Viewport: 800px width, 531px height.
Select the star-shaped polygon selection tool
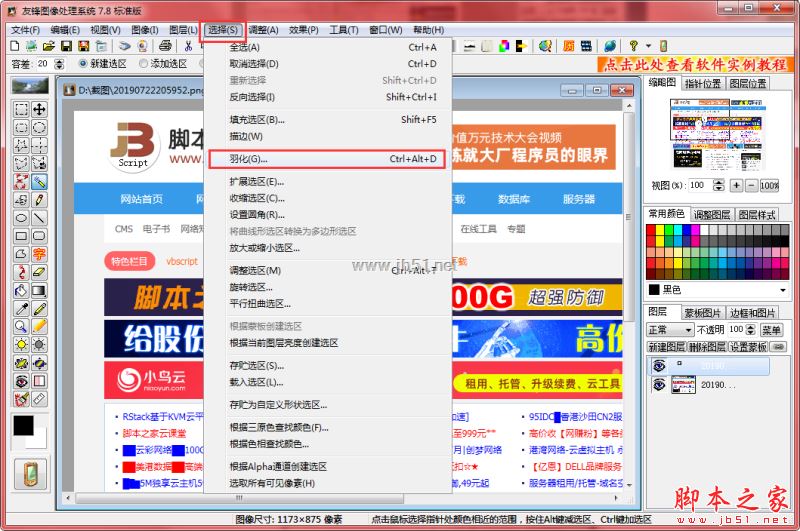point(21,145)
